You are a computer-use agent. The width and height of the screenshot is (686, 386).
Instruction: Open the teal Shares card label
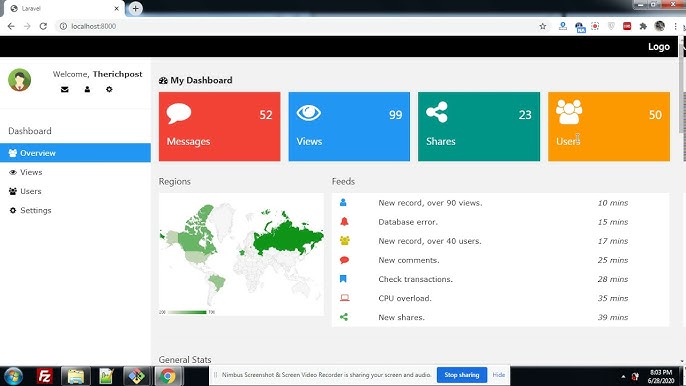click(441, 141)
